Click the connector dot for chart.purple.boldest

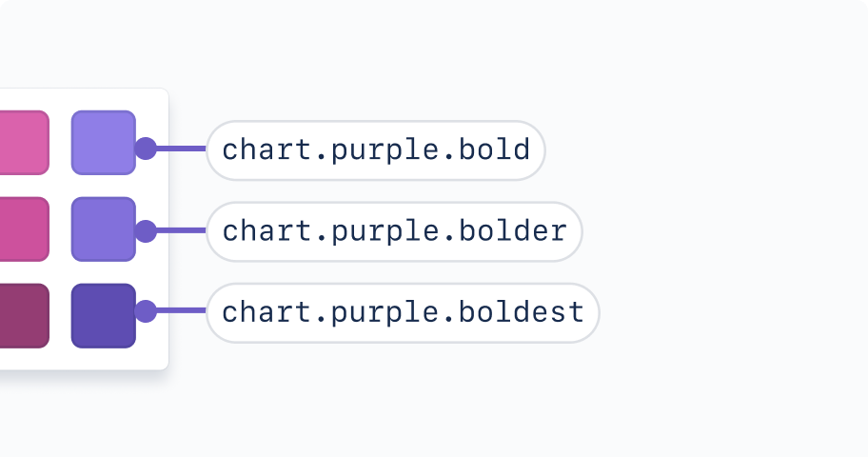(x=146, y=310)
